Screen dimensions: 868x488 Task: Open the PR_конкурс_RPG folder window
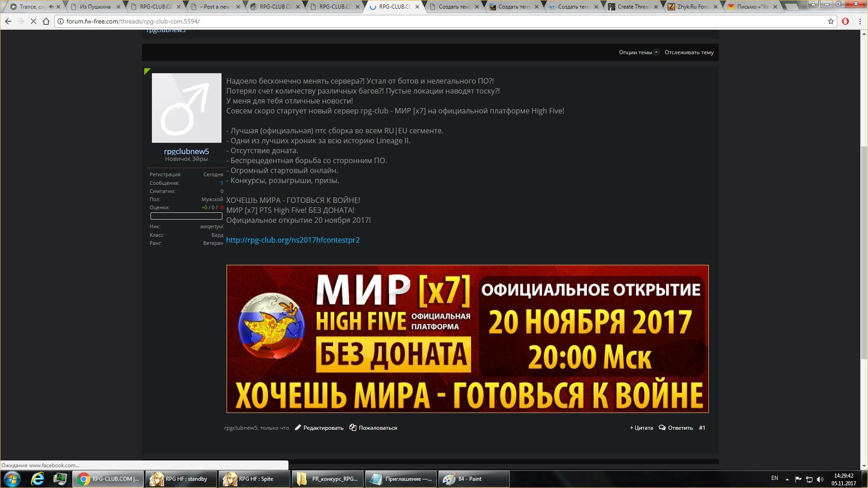[328, 479]
